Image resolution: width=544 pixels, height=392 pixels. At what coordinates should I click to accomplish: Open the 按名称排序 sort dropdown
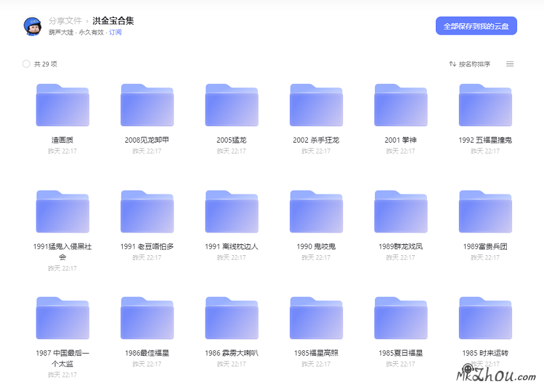click(x=470, y=64)
